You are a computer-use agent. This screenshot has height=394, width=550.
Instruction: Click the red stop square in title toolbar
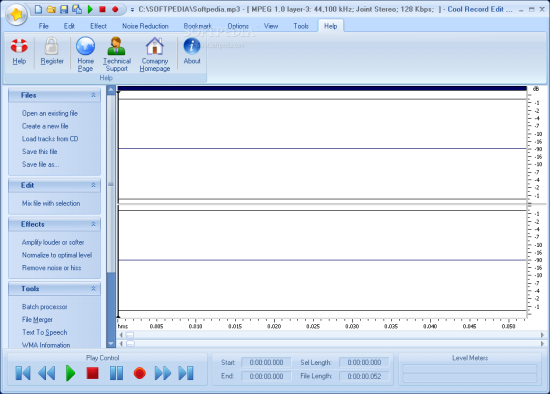point(102,9)
